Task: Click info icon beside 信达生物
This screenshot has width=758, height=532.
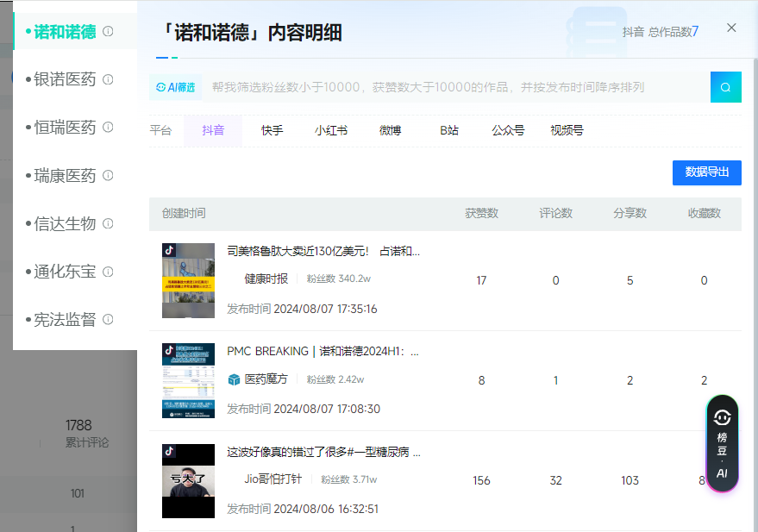Action: (109, 223)
